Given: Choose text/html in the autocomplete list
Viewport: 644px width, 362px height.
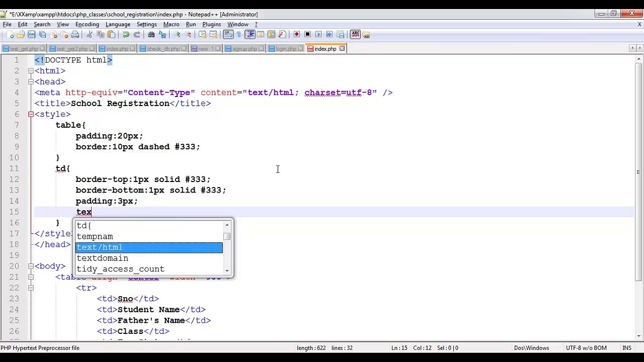Looking at the screenshot, I should coord(149,247).
